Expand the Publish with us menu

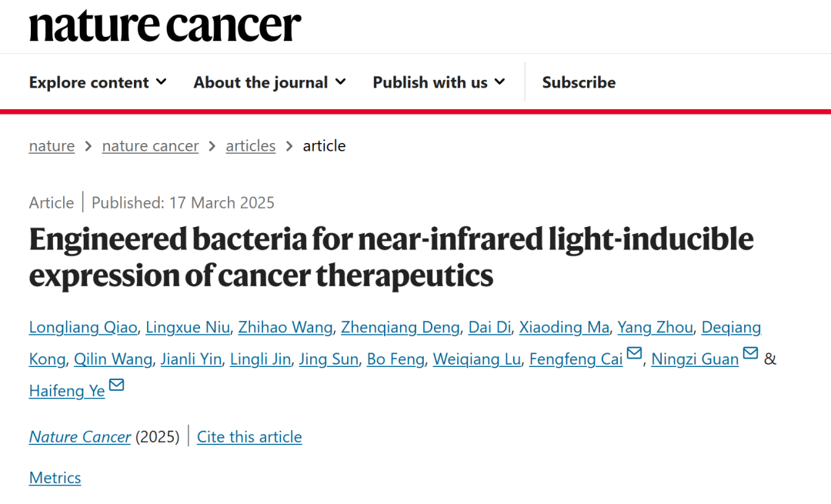coord(439,82)
